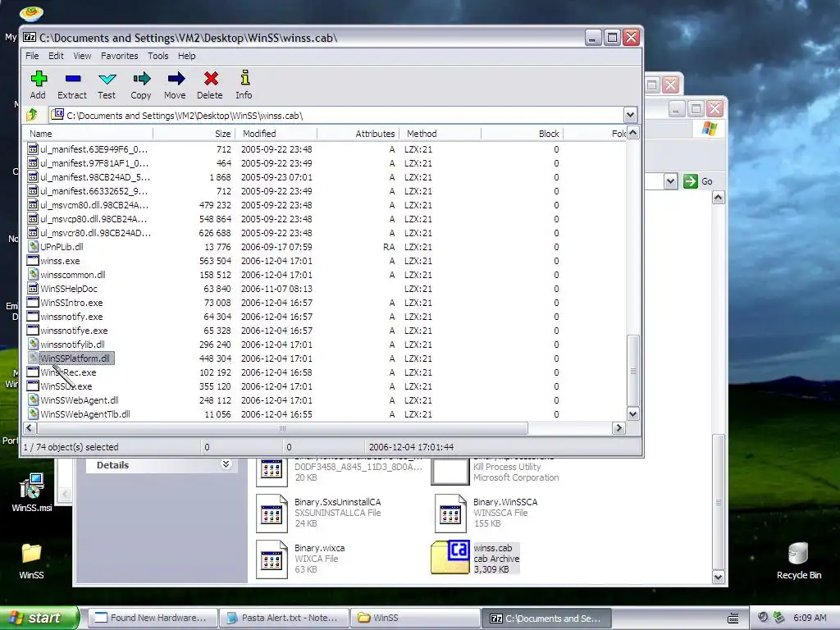Screen dimensions: 840x630
Task: Select the ul_msvcm80.dll.98CB24A row
Action: 325,205
